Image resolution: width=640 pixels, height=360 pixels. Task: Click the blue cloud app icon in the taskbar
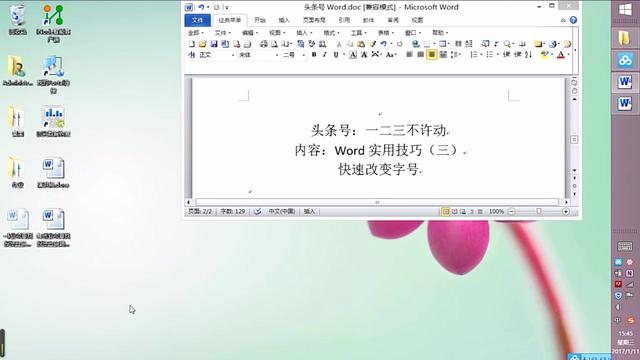coord(625,60)
